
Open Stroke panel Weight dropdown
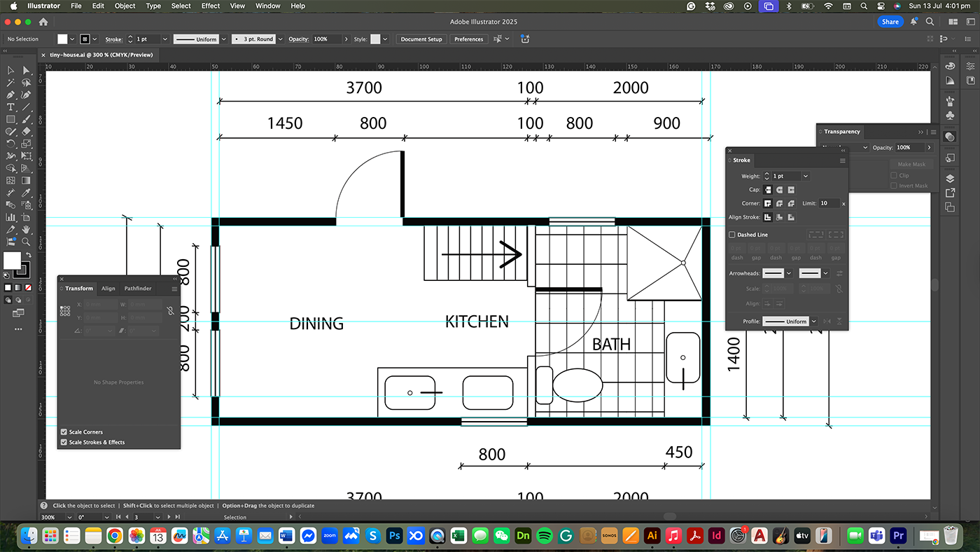806,176
